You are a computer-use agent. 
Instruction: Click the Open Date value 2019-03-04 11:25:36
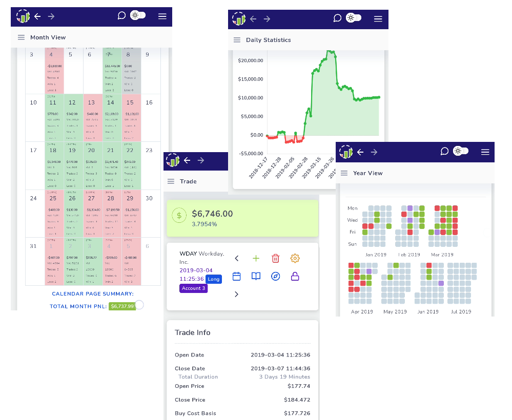click(280, 355)
